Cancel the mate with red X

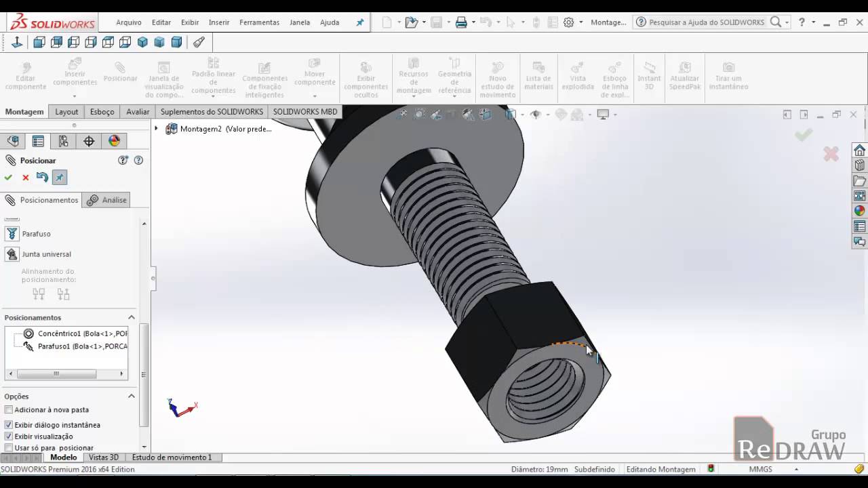[26, 178]
